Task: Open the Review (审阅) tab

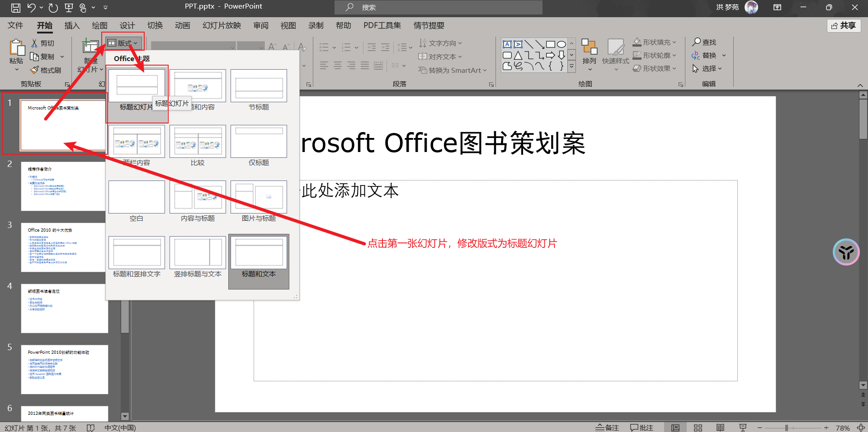Action: pos(260,25)
